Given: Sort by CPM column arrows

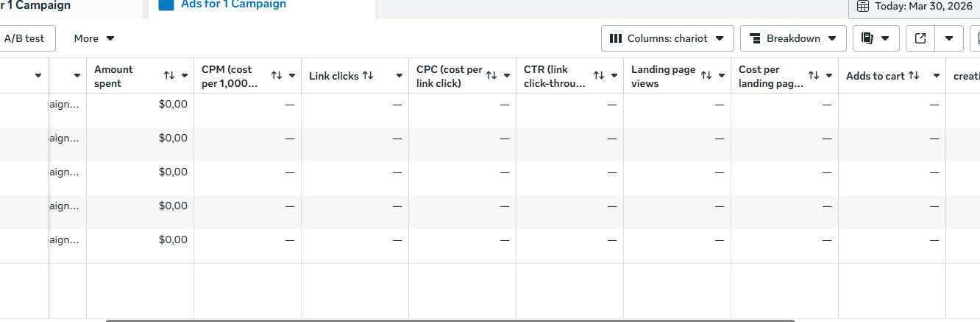Looking at the screenshot, I should click(x=277, y=76).
